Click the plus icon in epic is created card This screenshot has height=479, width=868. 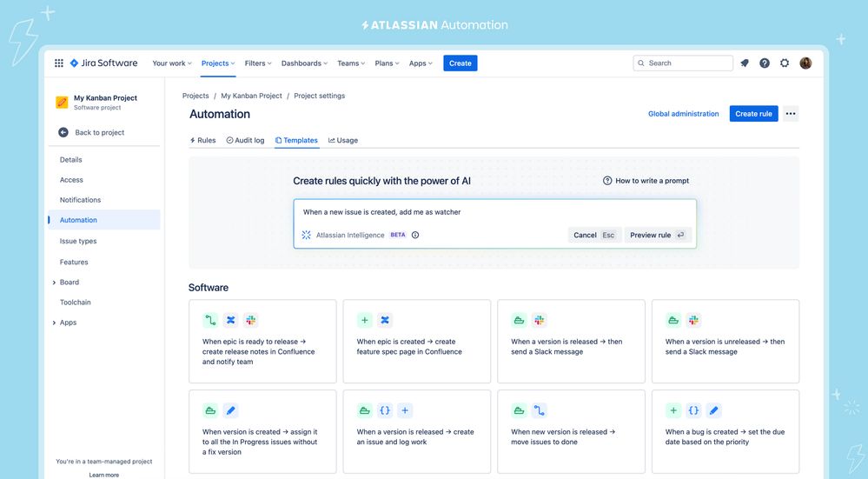pos(365,320)
